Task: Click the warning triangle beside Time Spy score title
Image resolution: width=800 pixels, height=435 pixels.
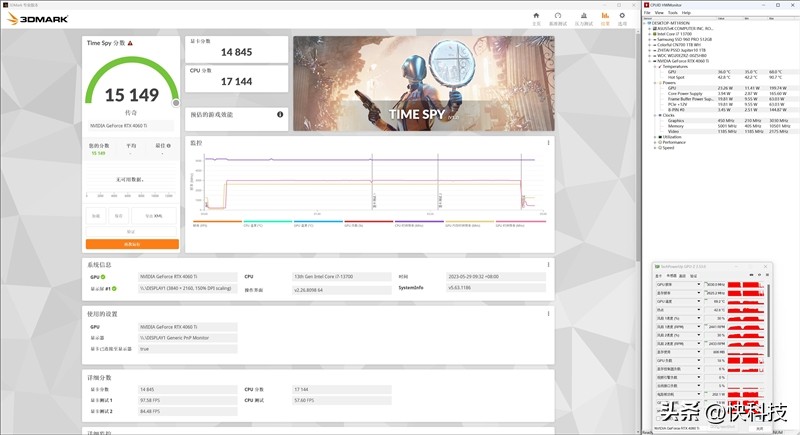Action: click(130, 43)
